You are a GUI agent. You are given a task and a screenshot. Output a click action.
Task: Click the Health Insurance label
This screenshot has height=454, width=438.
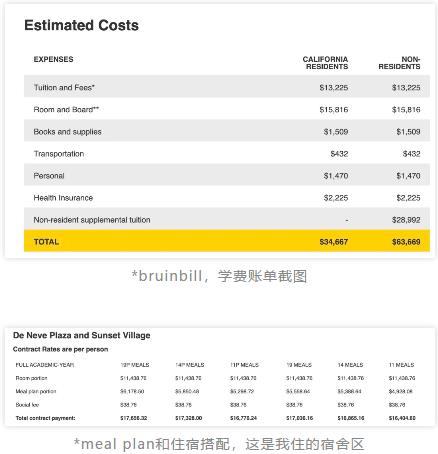click(x=63, y=198)
